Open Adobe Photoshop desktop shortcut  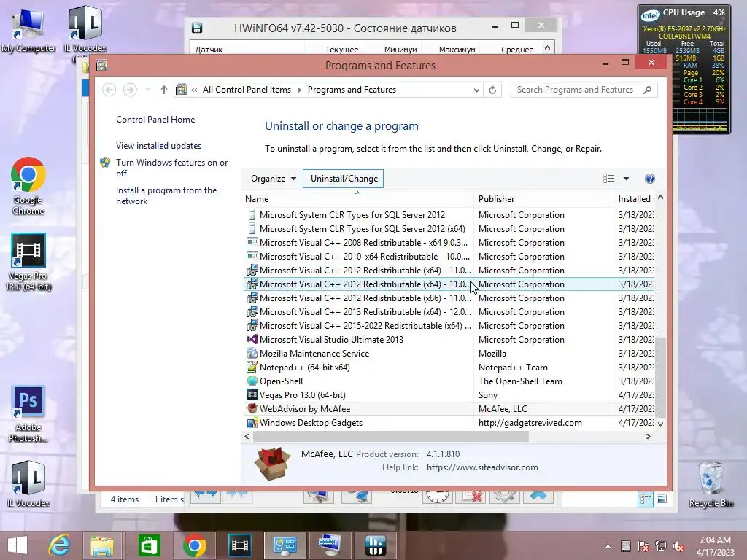tap(28, 413)
